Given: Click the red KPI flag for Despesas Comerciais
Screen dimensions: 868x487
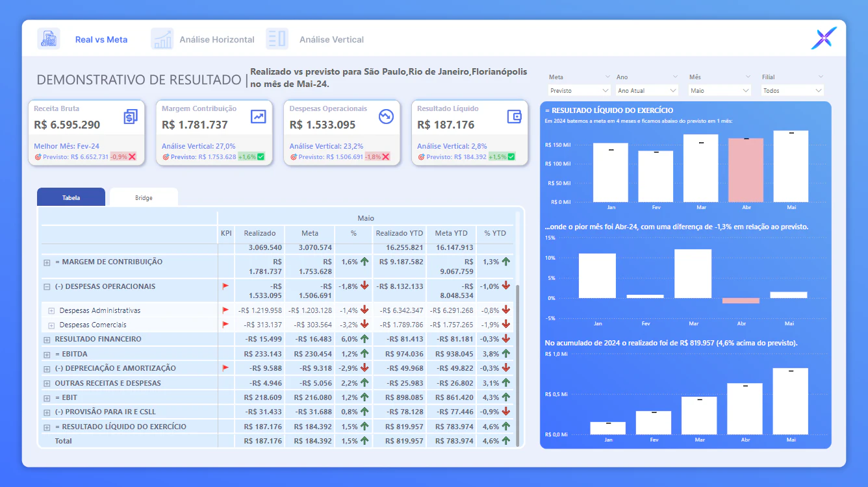Looking at the screenshot, I should 226,325.
